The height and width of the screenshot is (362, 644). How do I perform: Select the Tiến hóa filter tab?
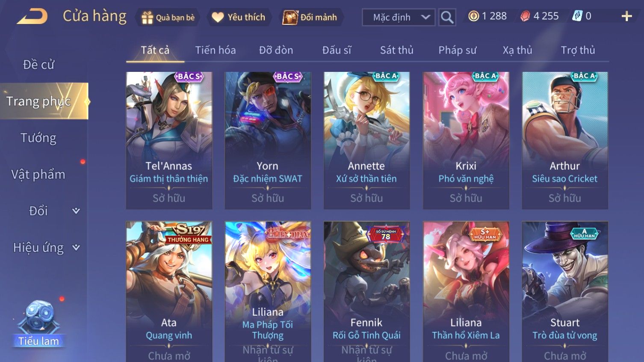(216, 50)
